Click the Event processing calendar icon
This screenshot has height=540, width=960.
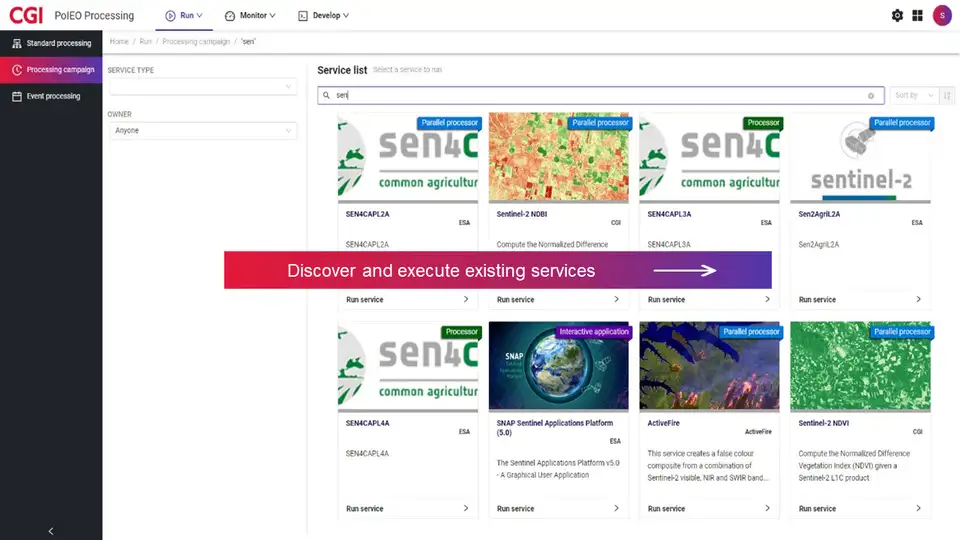coord(17,96)
